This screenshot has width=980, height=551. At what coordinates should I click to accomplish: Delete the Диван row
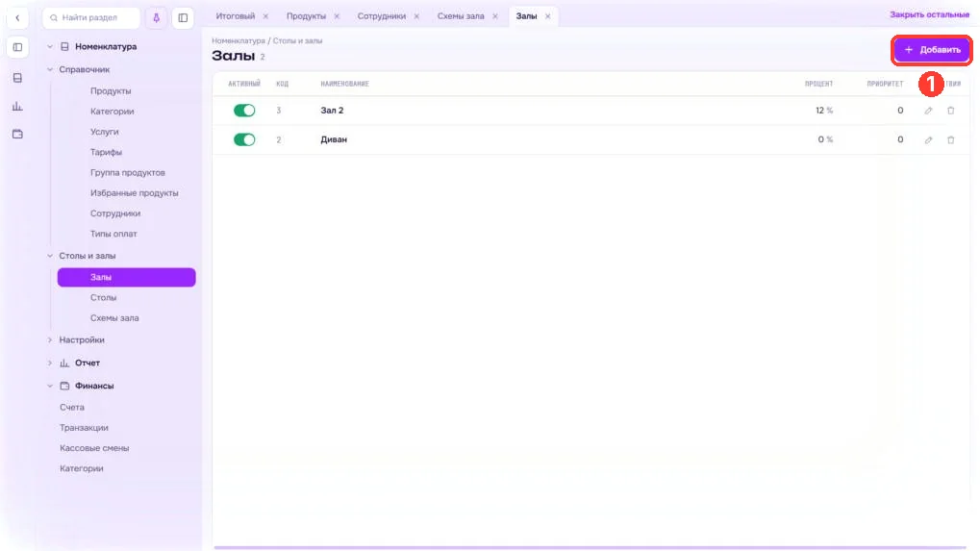[x=950, y=140]
